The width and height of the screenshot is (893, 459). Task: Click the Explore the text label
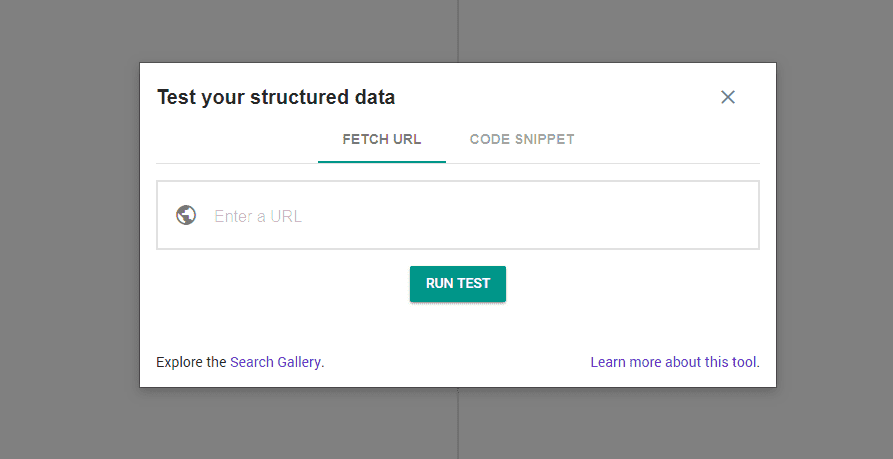pos(191,362)
